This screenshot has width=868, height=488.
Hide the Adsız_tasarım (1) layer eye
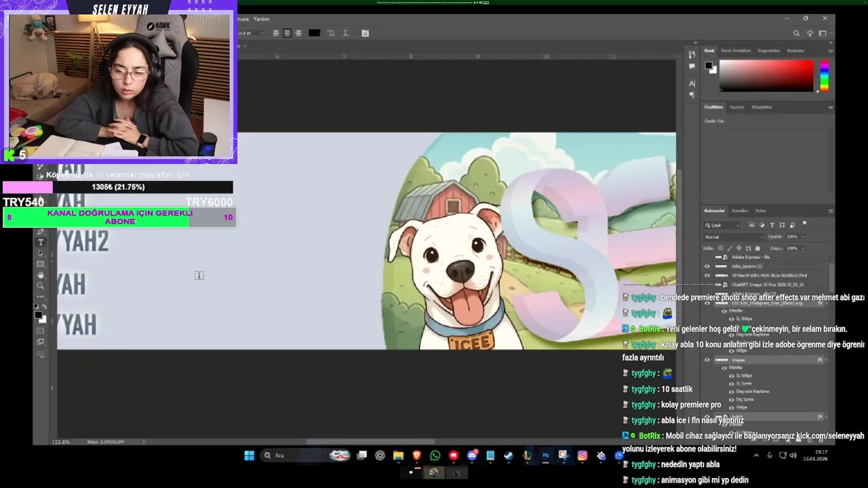[x=707, y=266]
